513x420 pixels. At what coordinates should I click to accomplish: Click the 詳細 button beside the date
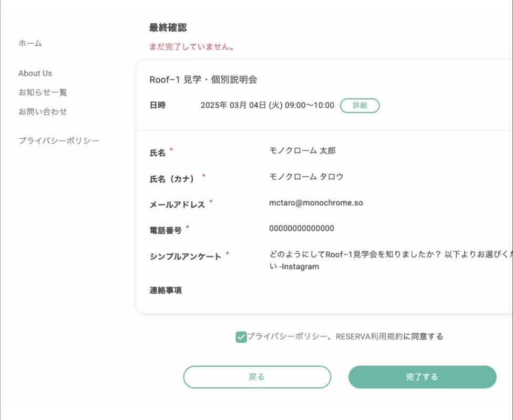coord(360,106)
